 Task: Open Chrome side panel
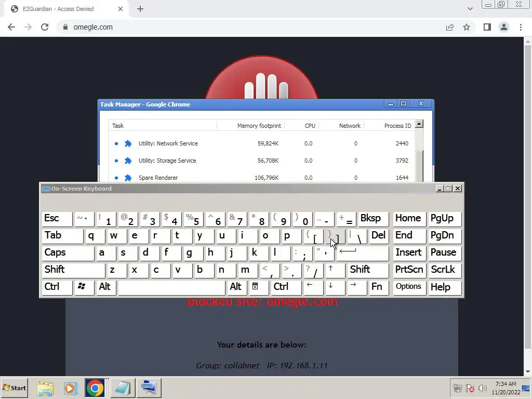point(487,27)
